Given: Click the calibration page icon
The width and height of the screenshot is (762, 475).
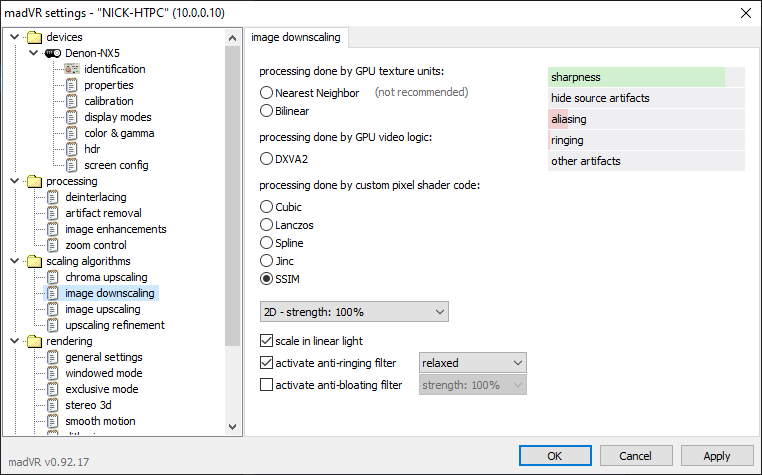Looking at the screenshot, I should tap(71, 101).
